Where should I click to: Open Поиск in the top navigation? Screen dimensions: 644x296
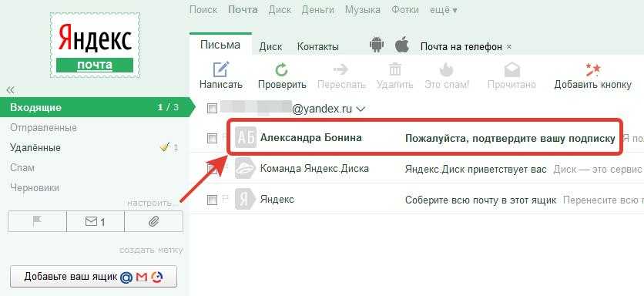point(203,10)
